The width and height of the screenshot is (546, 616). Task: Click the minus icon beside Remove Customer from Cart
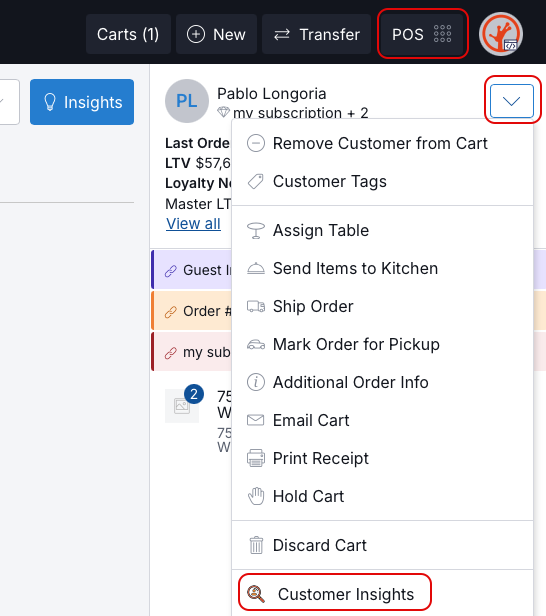point(256,143)
